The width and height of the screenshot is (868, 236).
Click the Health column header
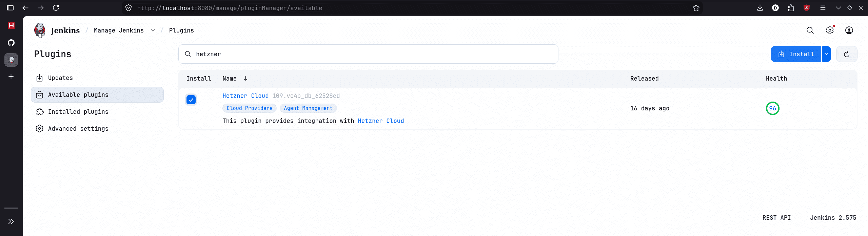(776, 79)
